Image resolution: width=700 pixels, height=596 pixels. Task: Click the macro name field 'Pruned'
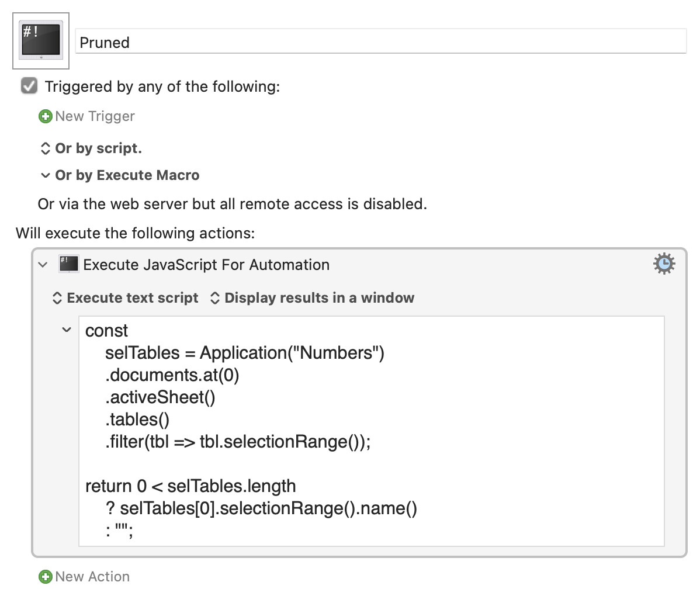tap(381, 42)
